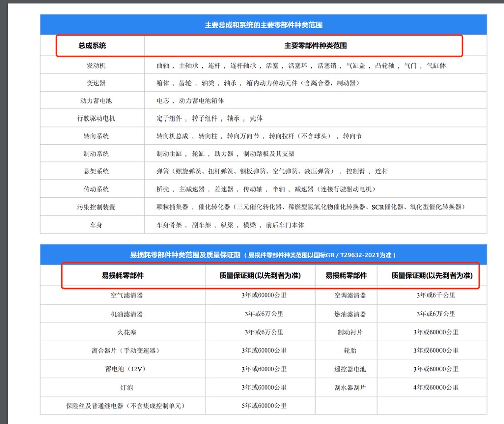Select the 火花塞 cell
Screen dimensions: 504x424
tap(127, 332)
